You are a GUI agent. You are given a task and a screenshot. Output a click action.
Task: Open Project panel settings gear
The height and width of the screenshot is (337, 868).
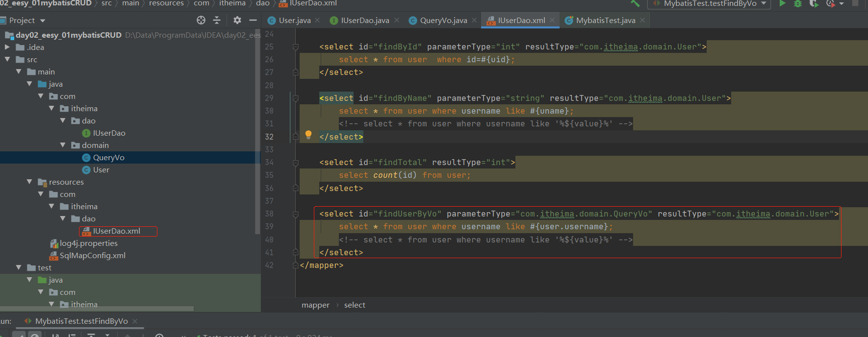[x=237, y=20]
